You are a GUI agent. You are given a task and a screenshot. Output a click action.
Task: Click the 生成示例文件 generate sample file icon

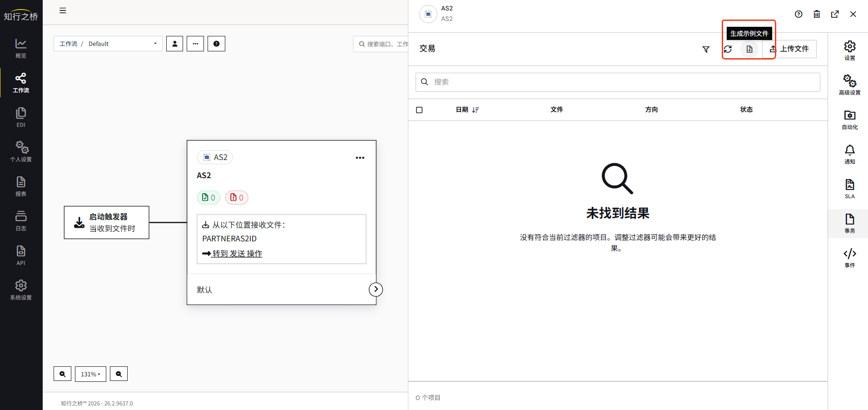coord(749,49)
